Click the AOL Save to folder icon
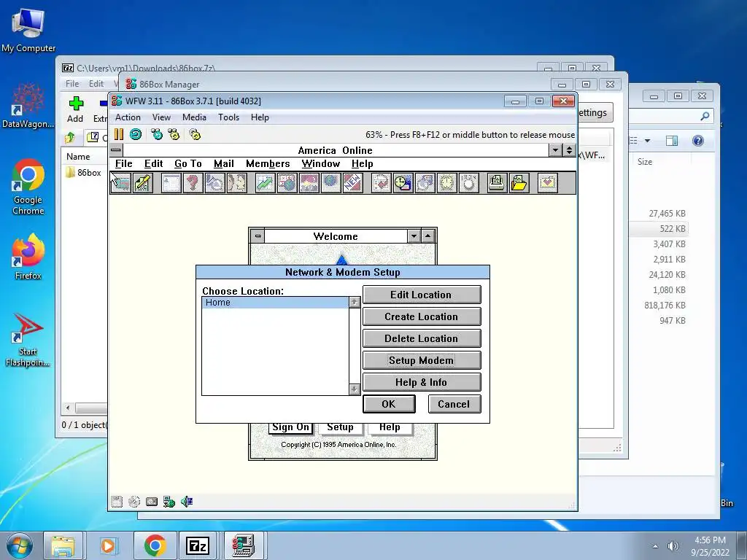The image size is (747, 560). pyautogui.click(x=519, y=183)
